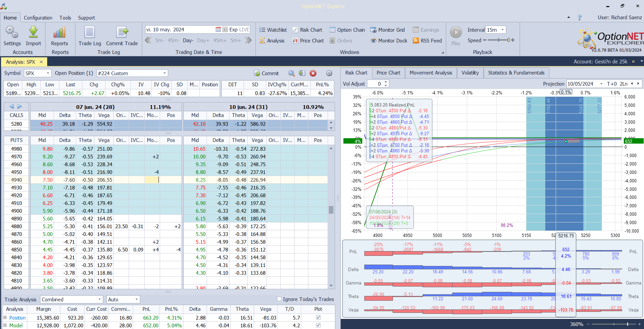
Task: Open the Monitor Grid window
Action: click(x=388, y=30)
